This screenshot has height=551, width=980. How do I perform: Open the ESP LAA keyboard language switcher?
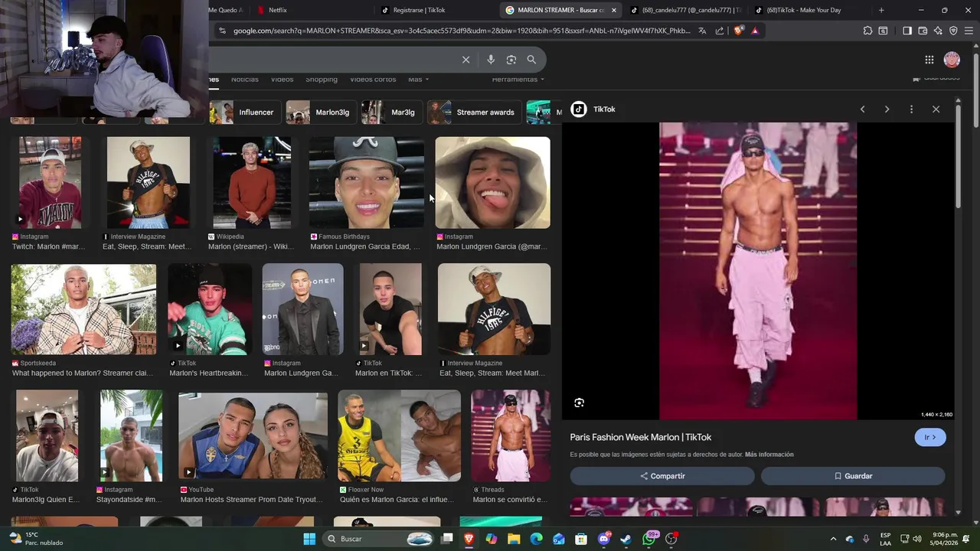[885, 539]
